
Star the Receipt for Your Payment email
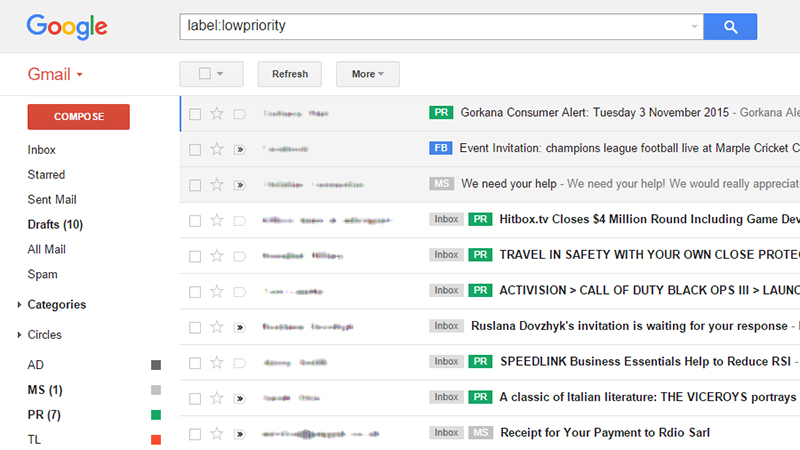click(x=217, y=434)
